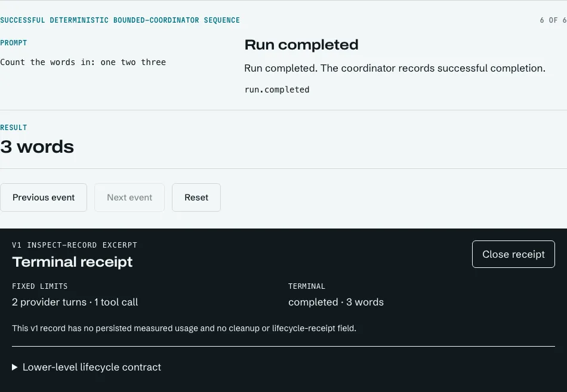Select the run.completed event code
The height and width of the screenshot is (392, 567).
[x=277, y=89]
